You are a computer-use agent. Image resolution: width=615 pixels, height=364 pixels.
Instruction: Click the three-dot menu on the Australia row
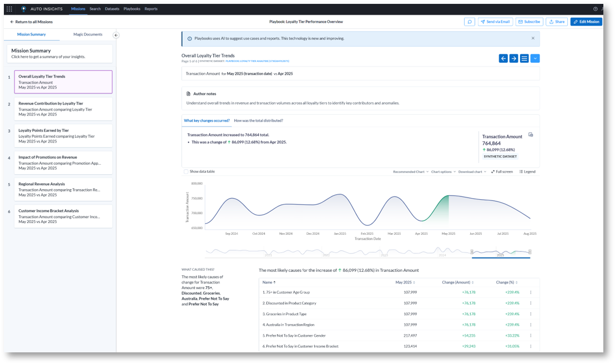click(531, 325)
